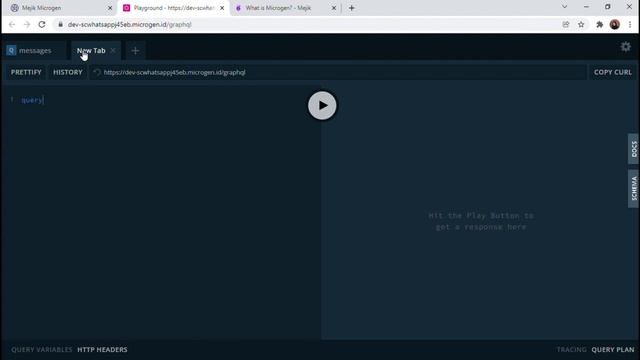Close the Playground browser tab
This screenshot has width=640, height=360.
[x=222, y=8]
